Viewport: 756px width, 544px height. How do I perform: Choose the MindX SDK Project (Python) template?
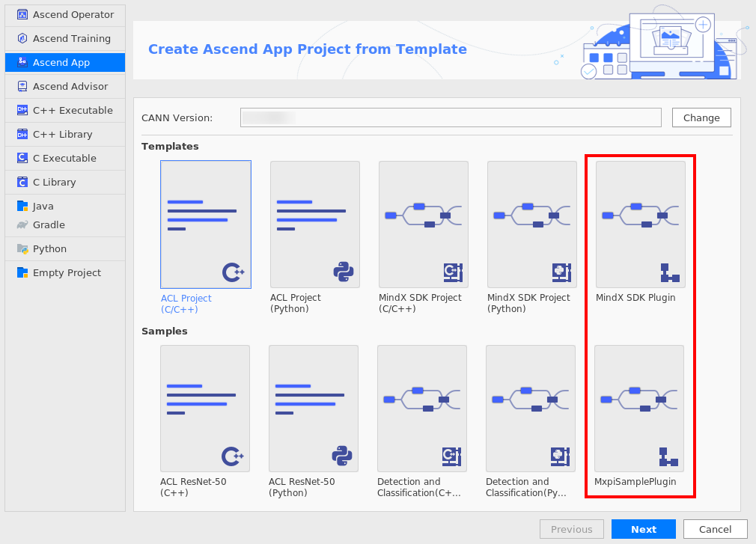pyautogui.click(x=531, y=224)
